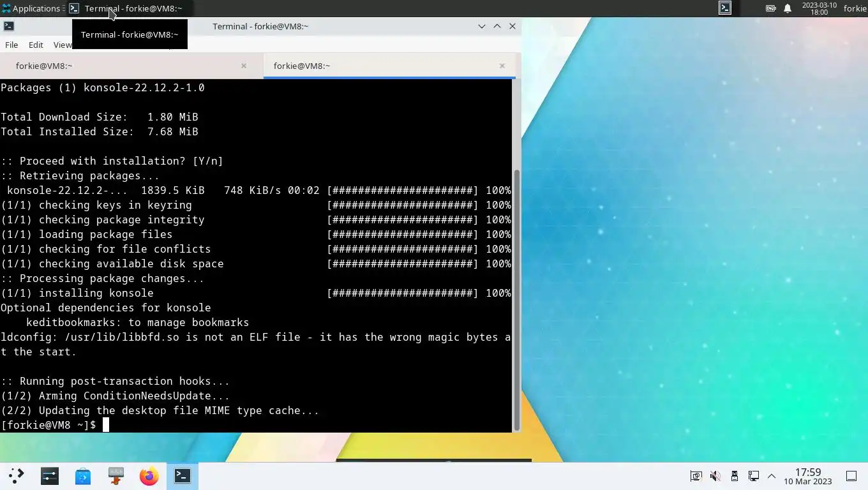The height and width of the screenshot is (490, 868).
Task: Close the second active forkie@VM8 tab
Action: pyautogui.click(x=502, y=66)
